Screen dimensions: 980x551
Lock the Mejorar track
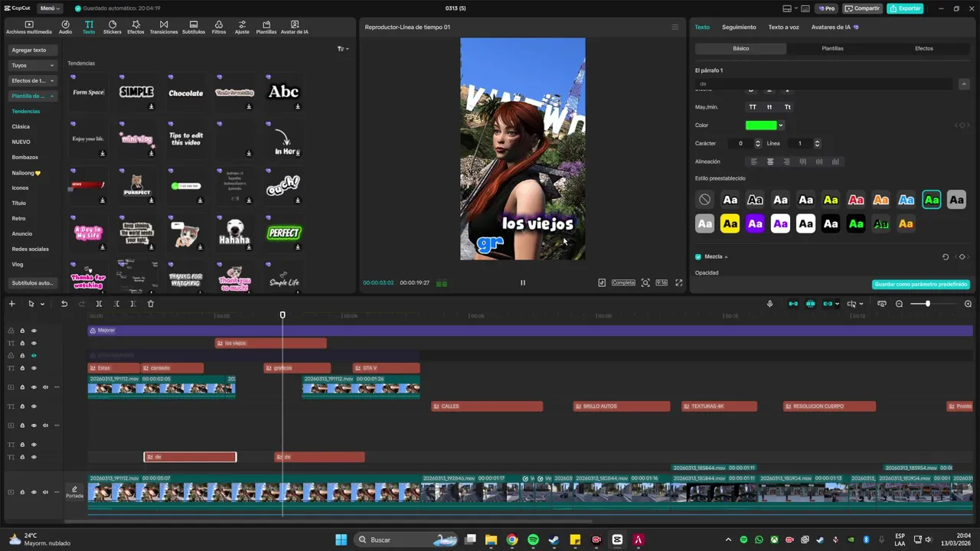coord(22,331)
